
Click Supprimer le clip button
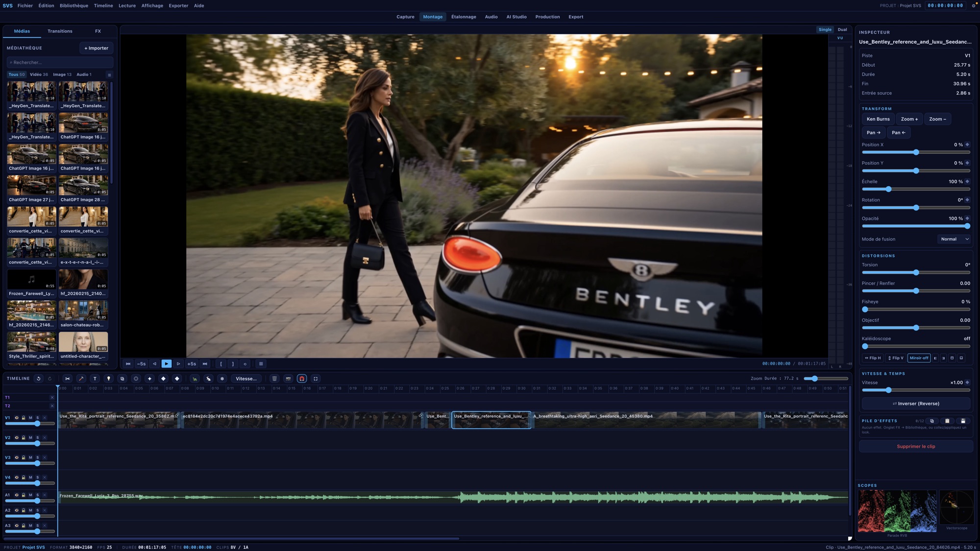pyautogui.click(x=916, y=447)
